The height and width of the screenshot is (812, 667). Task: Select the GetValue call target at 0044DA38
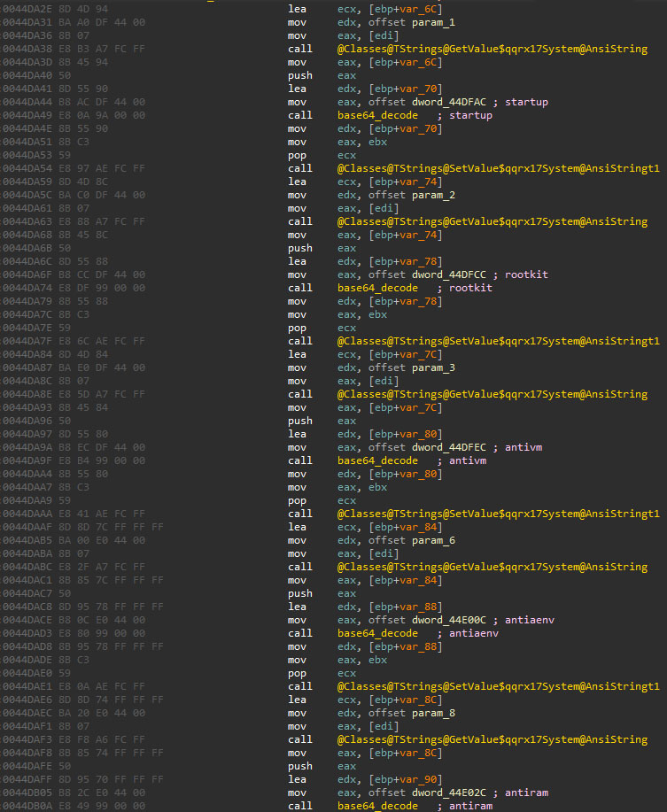(x=492, y=49)
